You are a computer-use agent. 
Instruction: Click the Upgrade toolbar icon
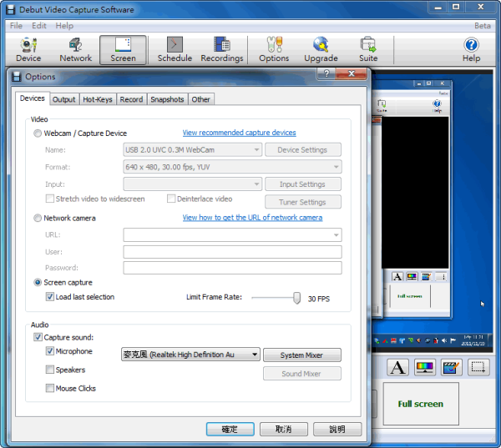[321, 50]
